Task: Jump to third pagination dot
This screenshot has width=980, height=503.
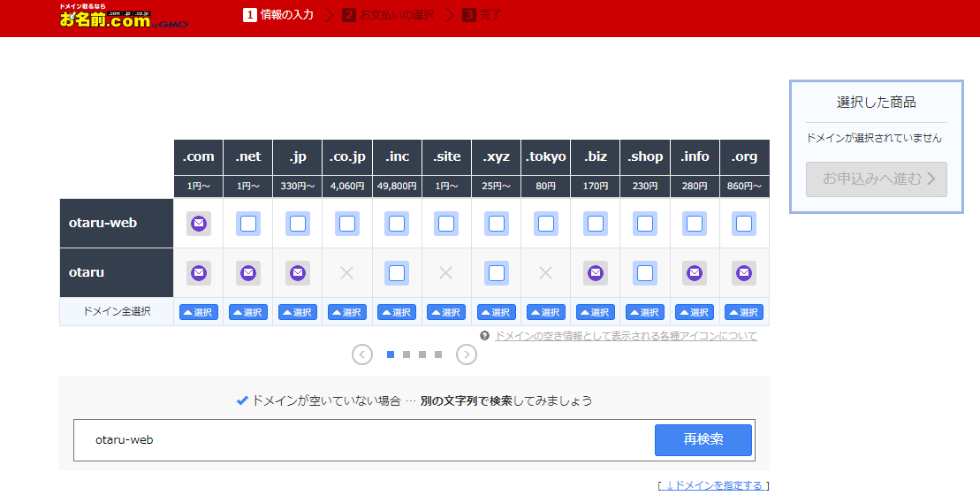Action: [422, 354]
